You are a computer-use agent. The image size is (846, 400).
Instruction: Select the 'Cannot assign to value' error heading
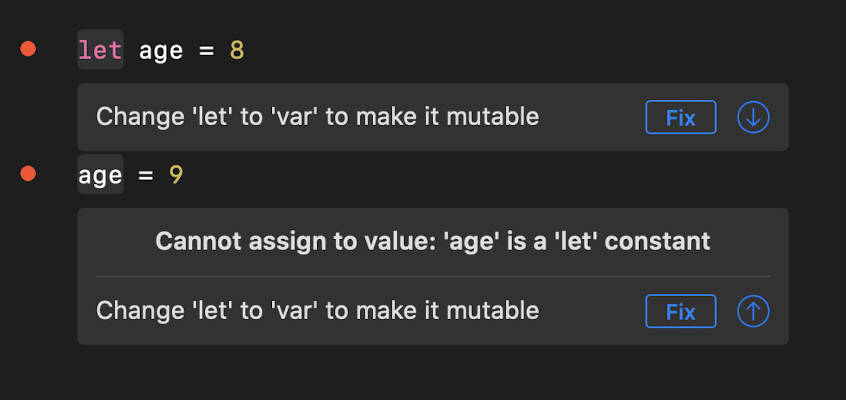432,241
